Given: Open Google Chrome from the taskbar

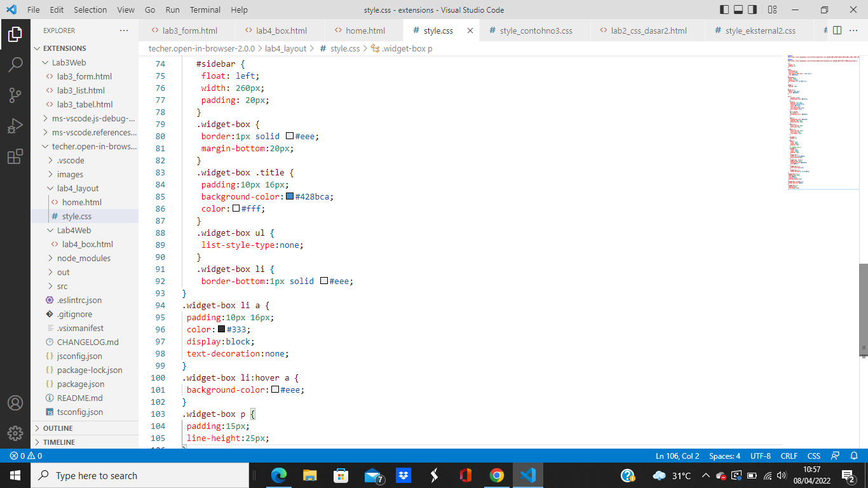Looking at the screenshot, I should click(496, 475).
